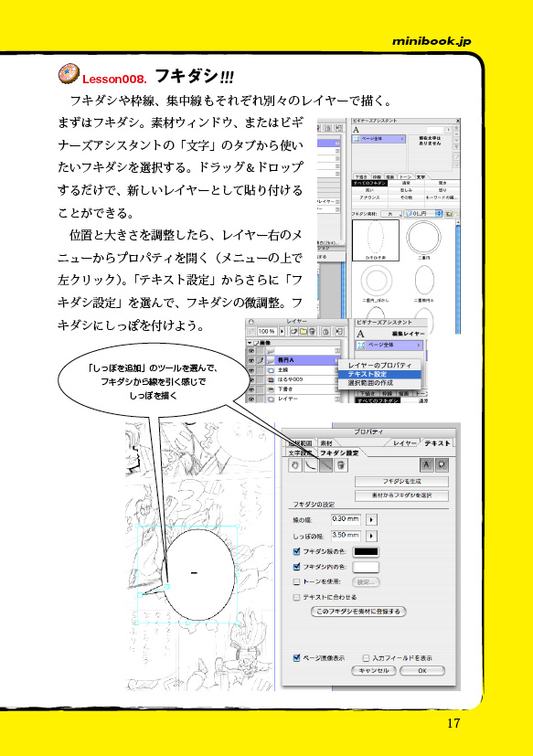
Task: Select the straight line tail tool icon
Action: pos(325,465)
